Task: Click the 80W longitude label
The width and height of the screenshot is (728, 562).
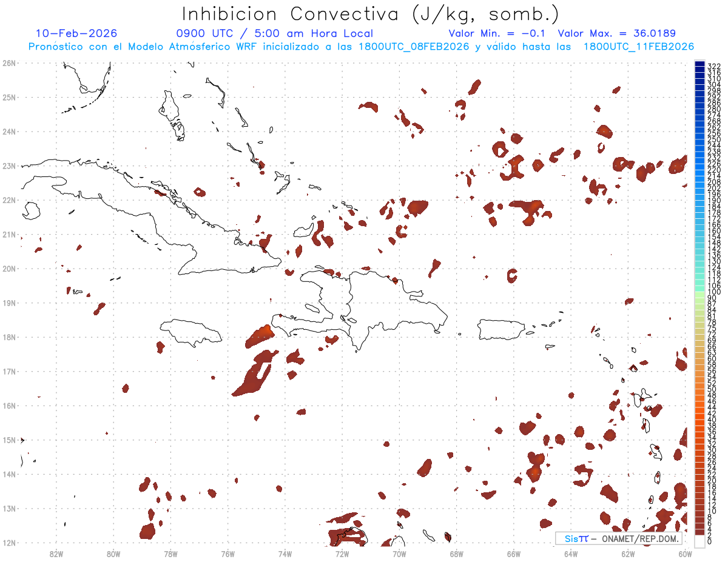Action: [113, 554]
